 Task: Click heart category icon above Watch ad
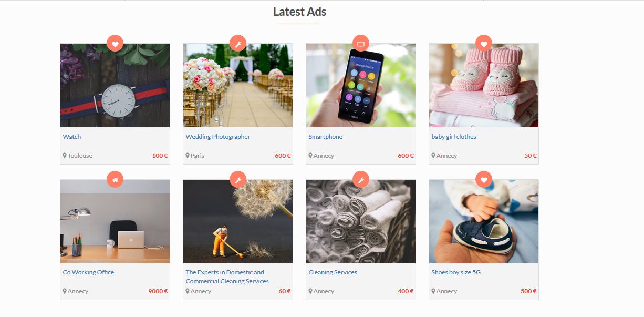115,44
